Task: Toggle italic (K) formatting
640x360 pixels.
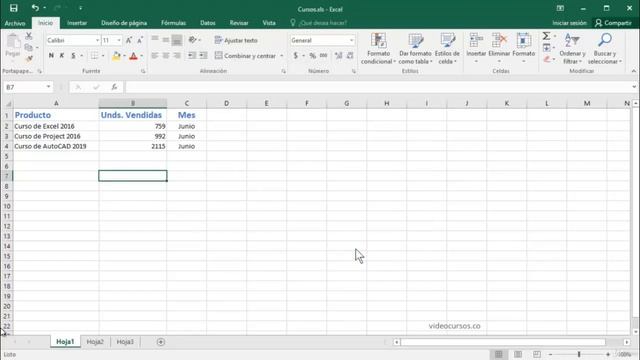Action: point(62,56)
